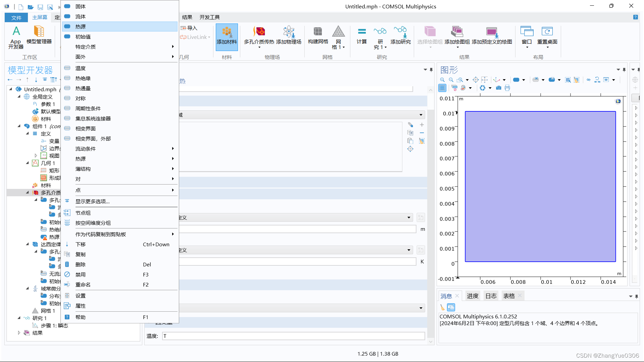Click Build Mesh ribbon icon
The height and width of the screenshot is (362, 644).
pyautogui.click(x=318, y=35)
